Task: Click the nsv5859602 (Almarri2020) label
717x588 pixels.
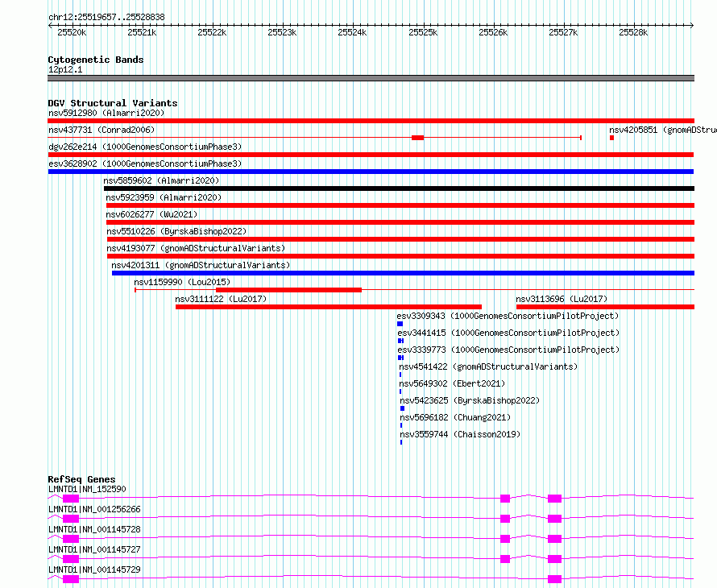Action: pyautogui.click(x=161, y=180)
